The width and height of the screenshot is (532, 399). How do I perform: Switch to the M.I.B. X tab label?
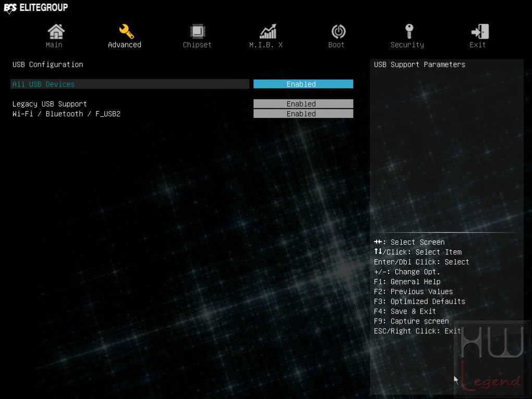(x=266, y=45)
